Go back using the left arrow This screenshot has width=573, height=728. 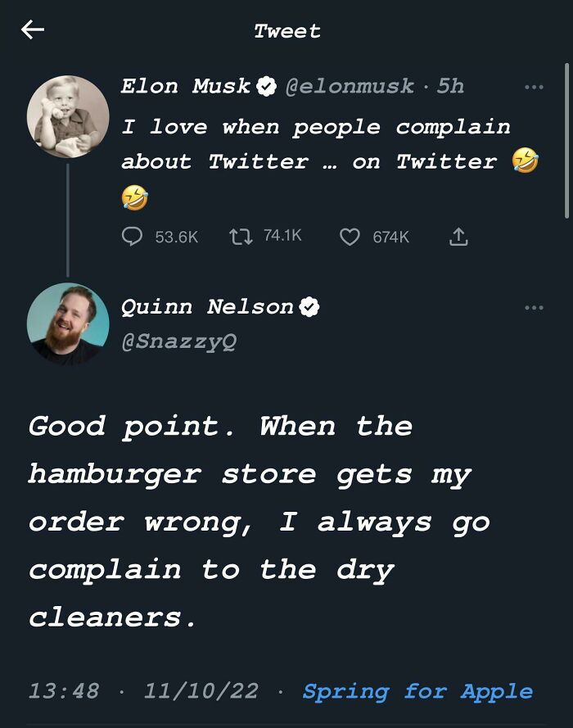(x=33, y=30)
